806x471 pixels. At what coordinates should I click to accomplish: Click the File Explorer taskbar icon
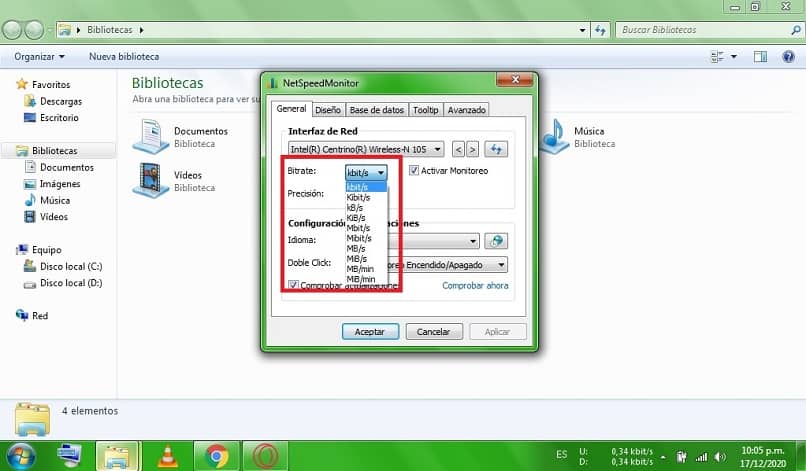118,456
